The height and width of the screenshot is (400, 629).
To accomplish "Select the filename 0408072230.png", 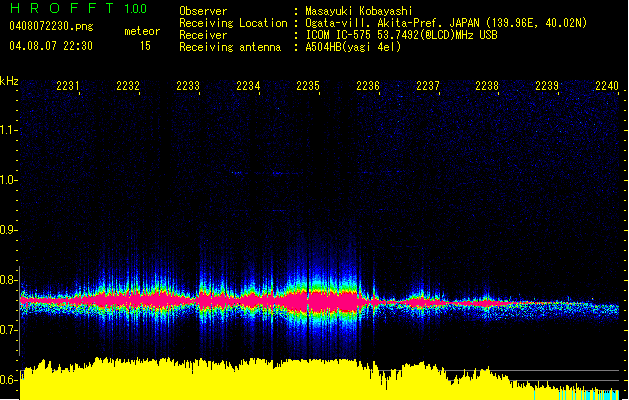I will click(51, 26).
